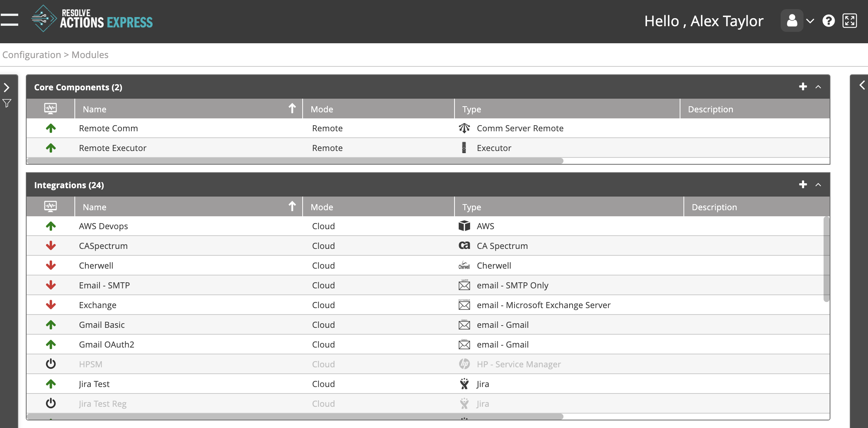The image size is (868, 428).
Task: Click Core Components horizontal scrollbar
Action: coord(295,161)
